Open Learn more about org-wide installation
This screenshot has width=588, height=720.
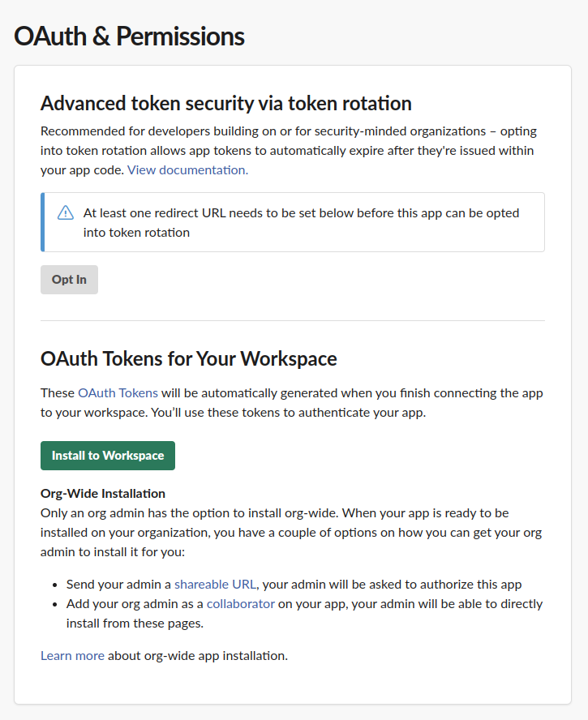pyautogui.click(x=72, y=656)
